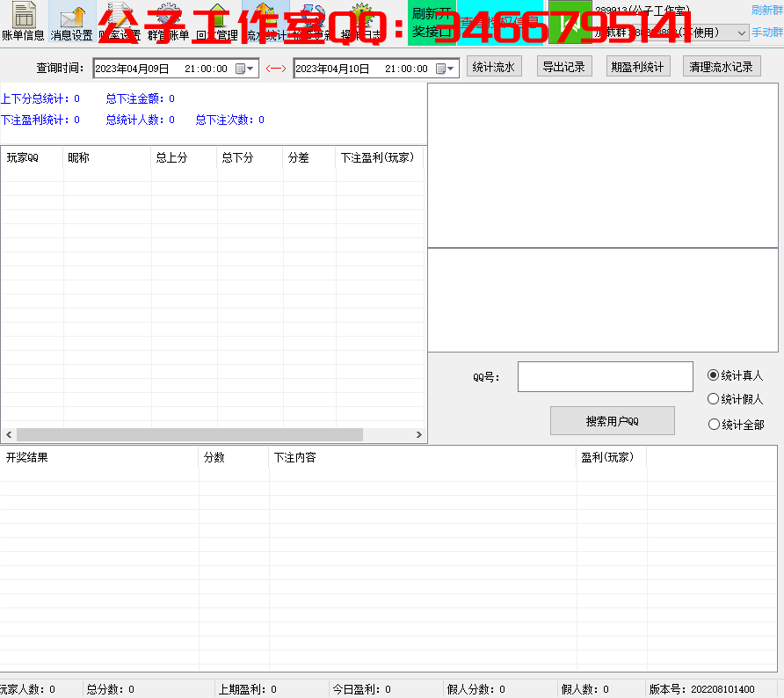Click the end time 21:00:00 value
784x698 pixels.
(x=406, y=69)
